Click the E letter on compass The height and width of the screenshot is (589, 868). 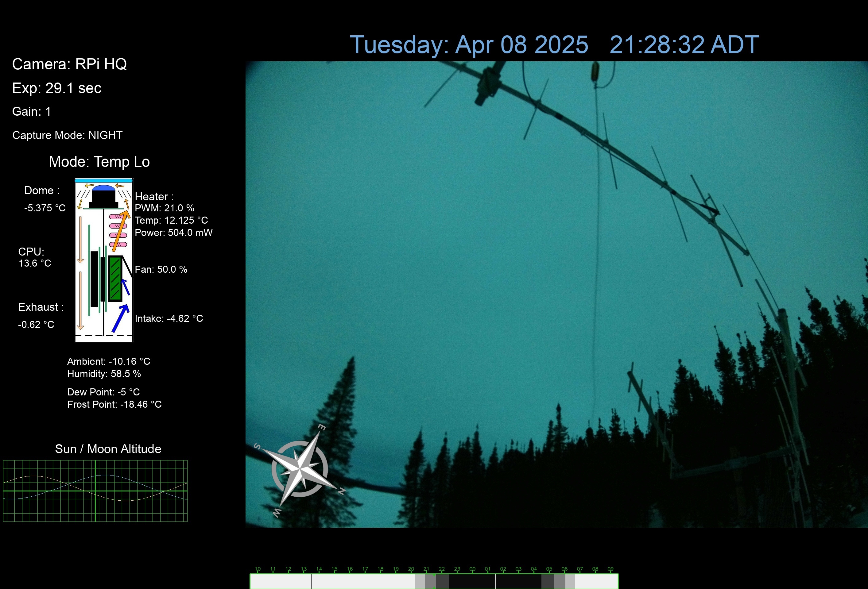(x=322, y=427)
